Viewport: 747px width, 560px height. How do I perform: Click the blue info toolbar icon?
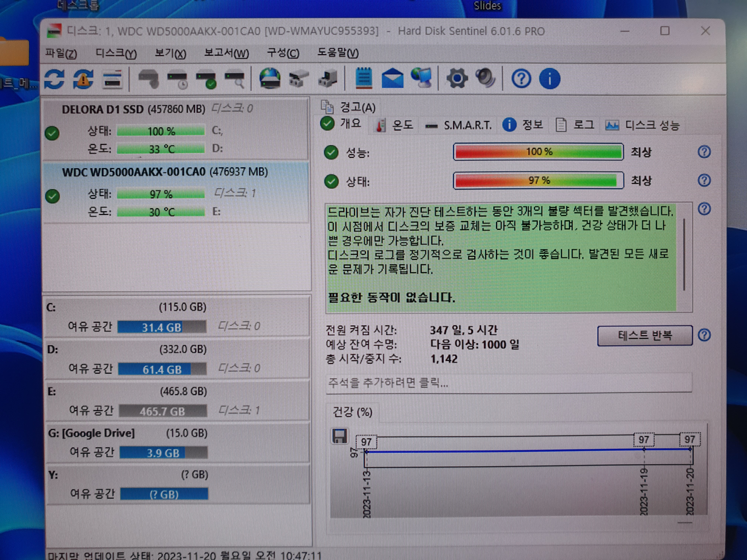pyautogui.click(x=550, y=79)
